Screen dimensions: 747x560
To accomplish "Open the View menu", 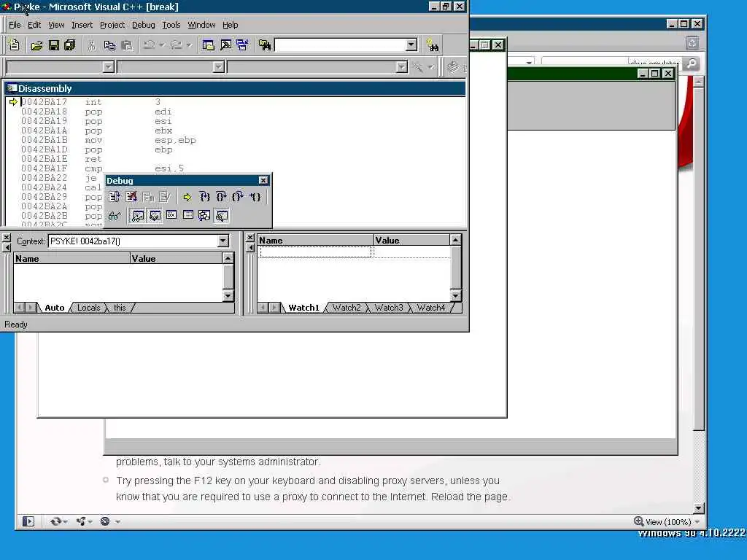I will point(56,25).
